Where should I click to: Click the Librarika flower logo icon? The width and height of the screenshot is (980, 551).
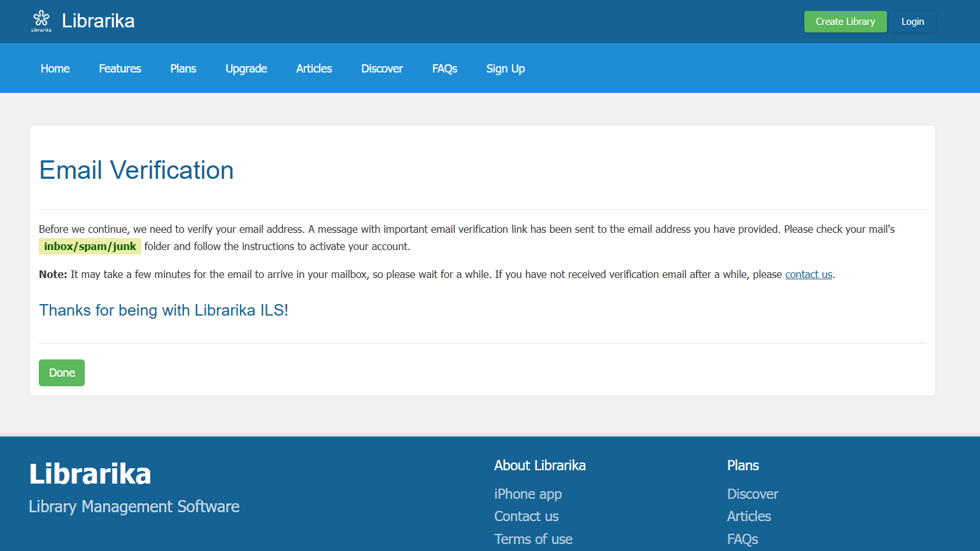point(41,20)
